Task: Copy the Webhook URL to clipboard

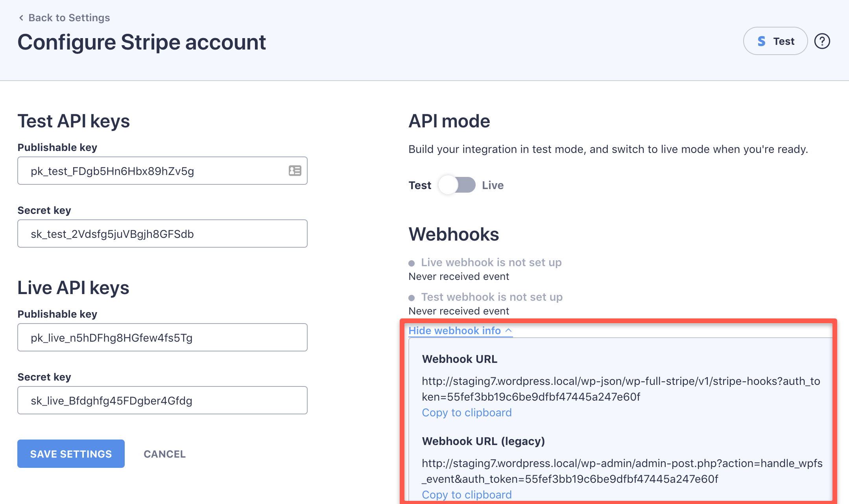Action: pyautogui.click(x=467, y=412)
